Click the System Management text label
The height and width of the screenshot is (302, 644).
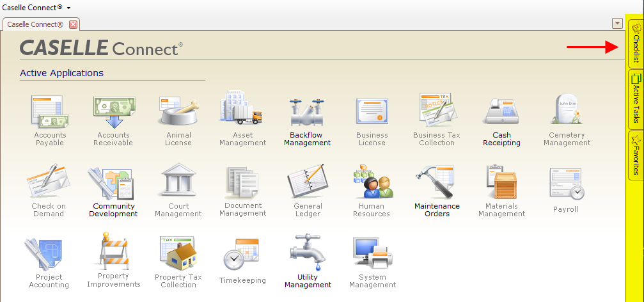coord(372,281)
